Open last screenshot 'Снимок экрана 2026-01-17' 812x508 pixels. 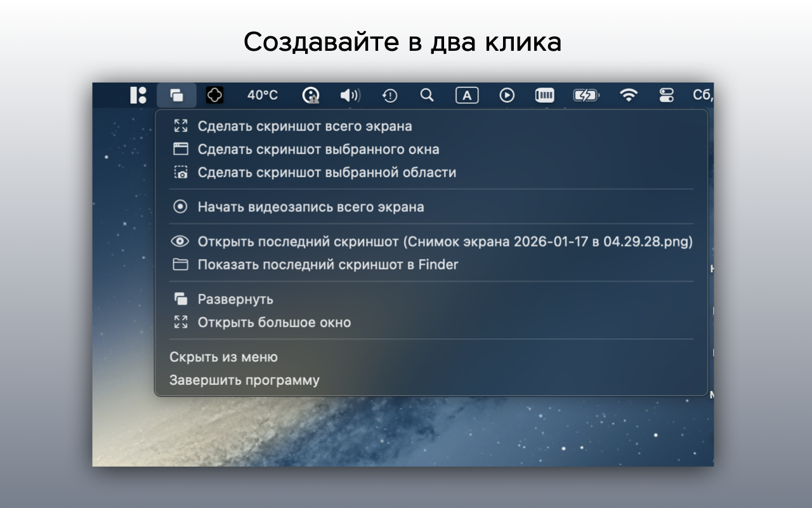444,242
